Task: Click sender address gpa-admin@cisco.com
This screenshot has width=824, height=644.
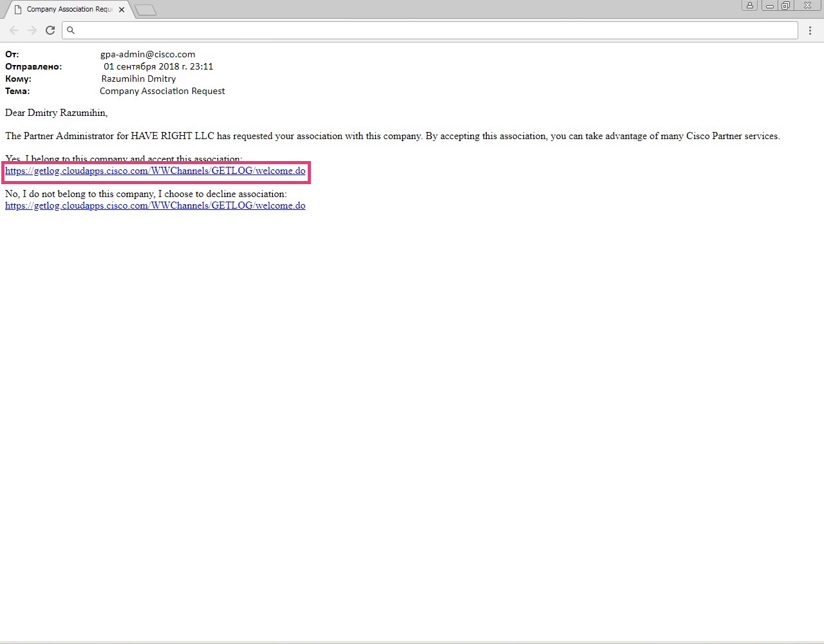Action: click(x=147, y=55)
